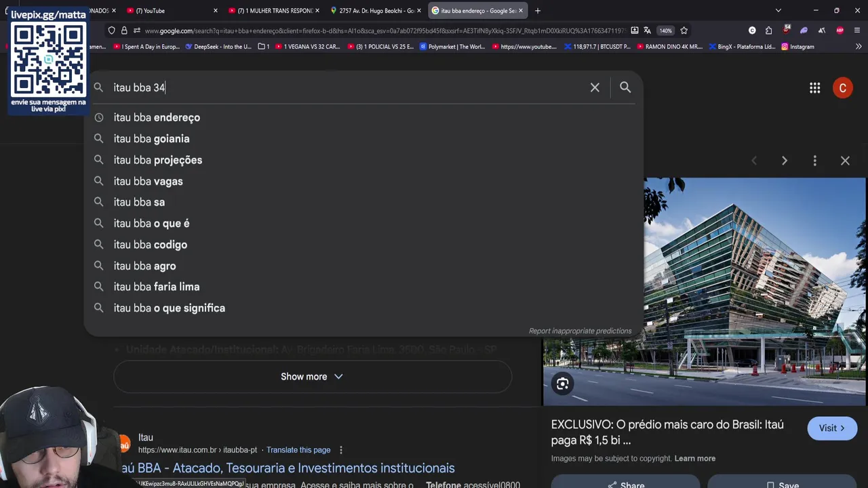Open image preview three-dot menu
This screenshot has width=868, height=488.
tap(815, 161)
